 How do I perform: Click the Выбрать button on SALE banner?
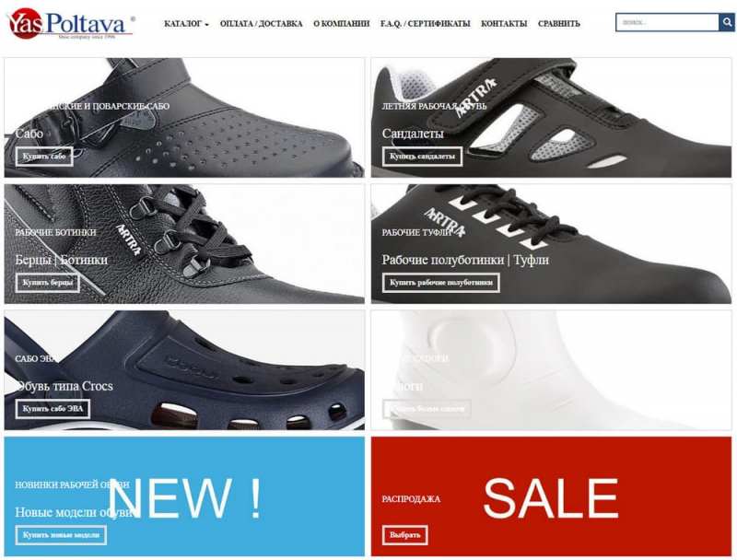tap(404, 535)
